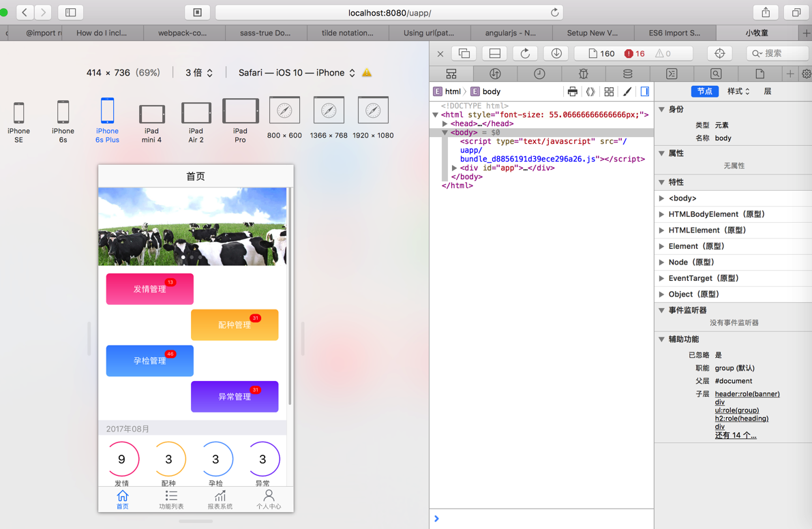Click in the inspector search field
This screenshot has height=529, width=812.
pos(777,53)
